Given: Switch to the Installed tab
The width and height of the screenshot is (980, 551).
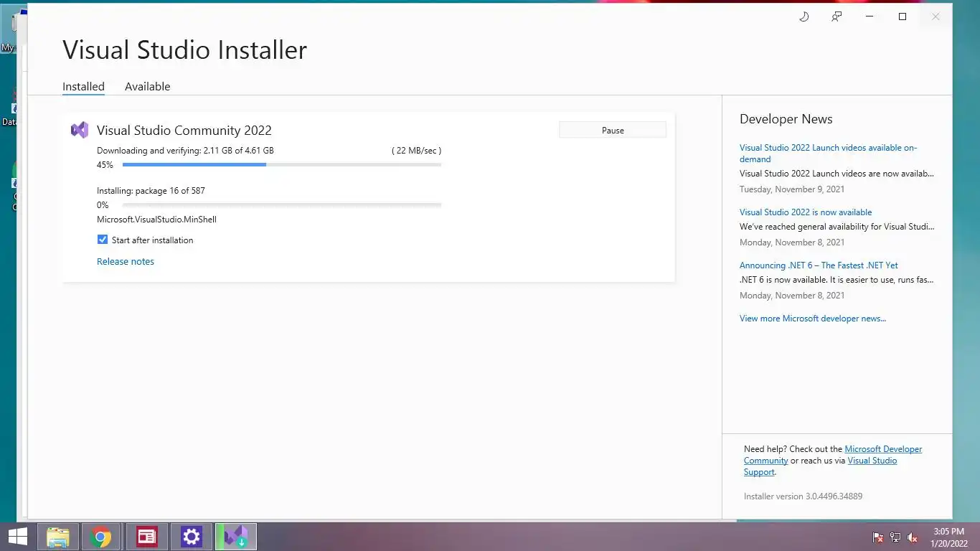Looking at the screenshot, I should tap(83, 86).
